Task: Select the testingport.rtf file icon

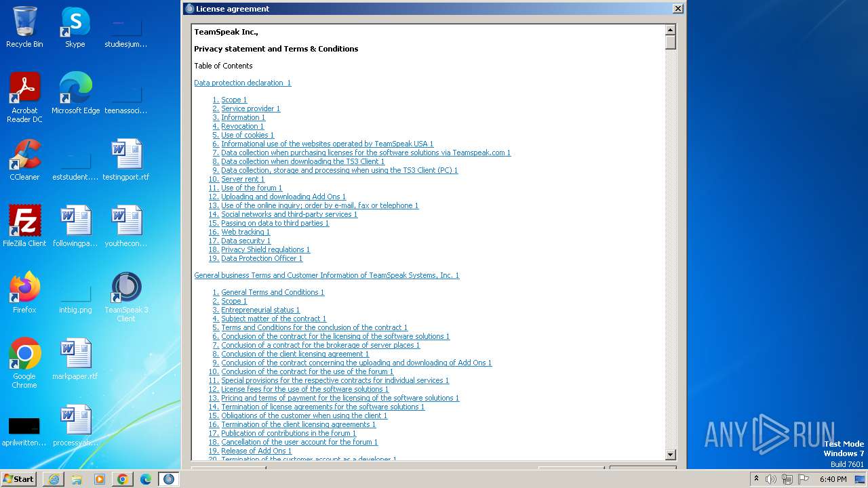Action: (126, 160)
